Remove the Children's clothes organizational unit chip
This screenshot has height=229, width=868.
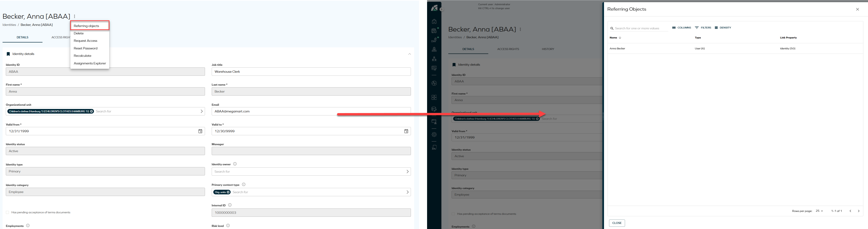pos(91,111)
